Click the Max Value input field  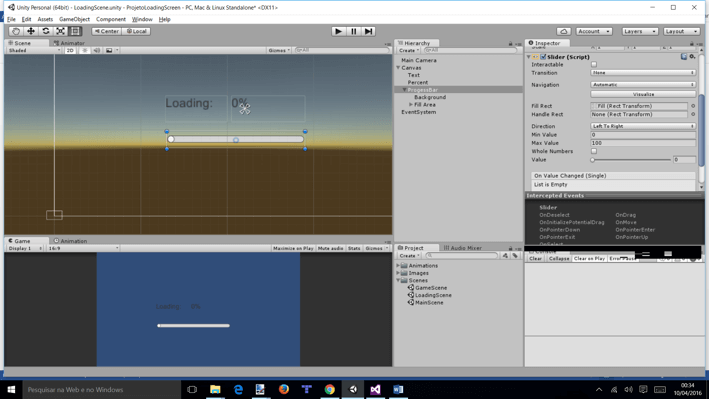pyautogui.click(x=643, y=143)
